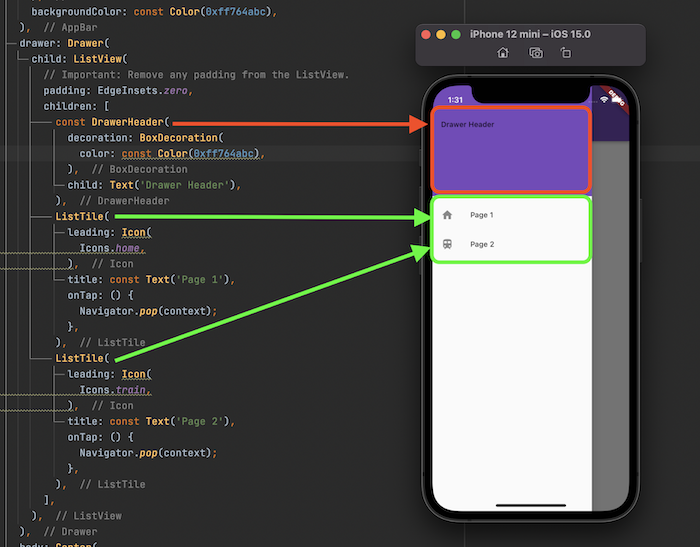Rotate the device with the simulator rotate icon
This screenshot has height=547, width=700.
click(x=565, y=53)
